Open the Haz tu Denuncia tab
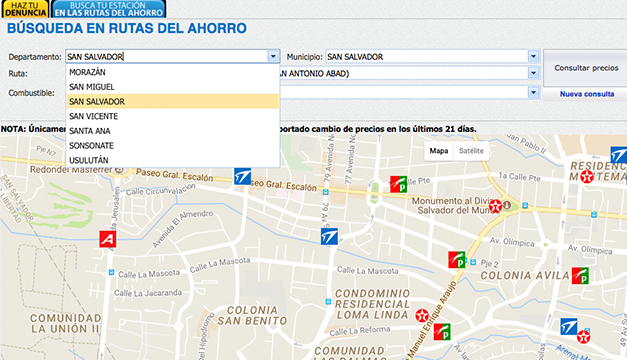627x360 pixels. pyautogui.click(x=26, y=9)
